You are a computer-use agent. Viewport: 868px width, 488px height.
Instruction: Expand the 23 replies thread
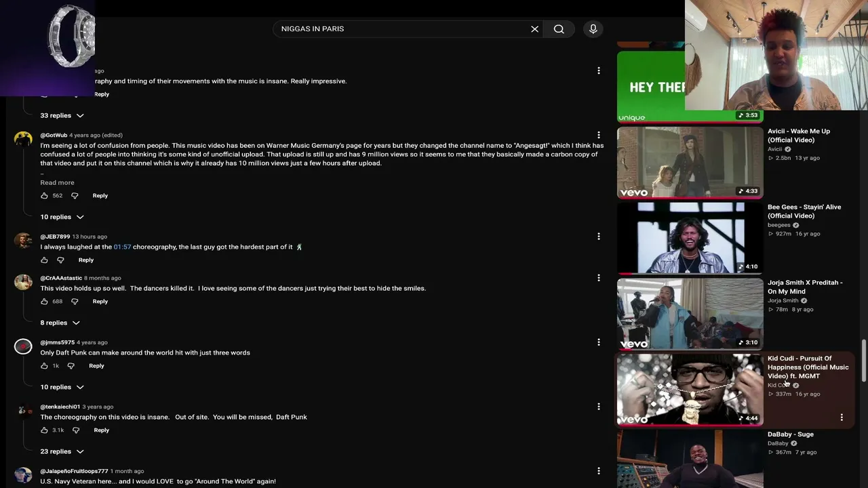pos(62,451)
